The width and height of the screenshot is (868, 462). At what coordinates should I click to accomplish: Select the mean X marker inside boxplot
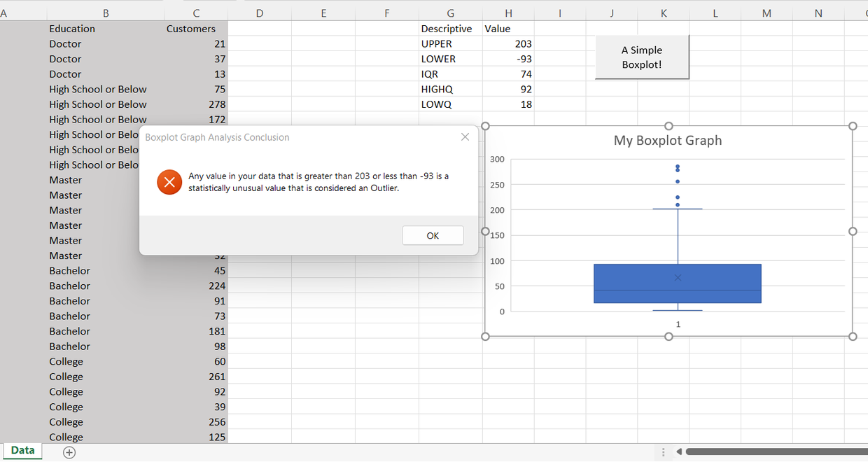(x=677, y=277)
